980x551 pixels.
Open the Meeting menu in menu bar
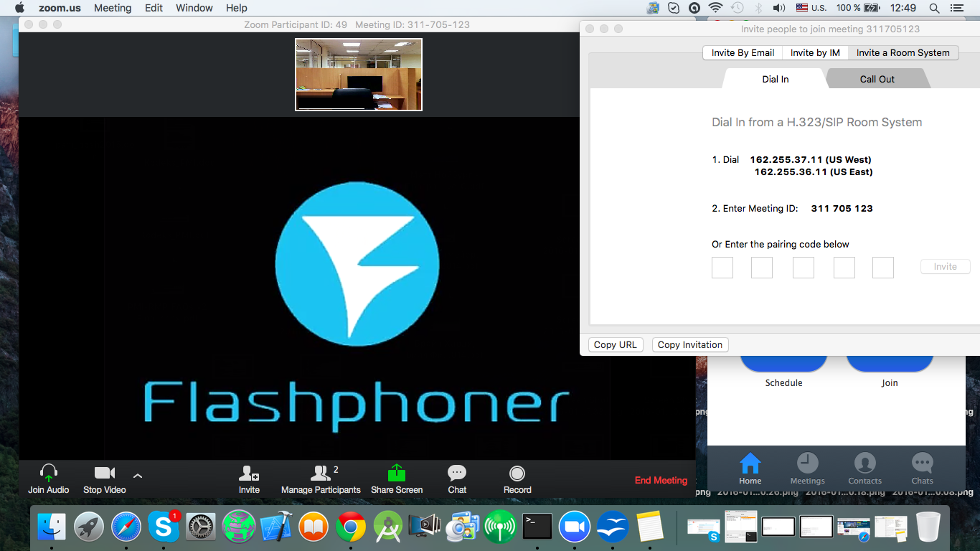point(113,8)
